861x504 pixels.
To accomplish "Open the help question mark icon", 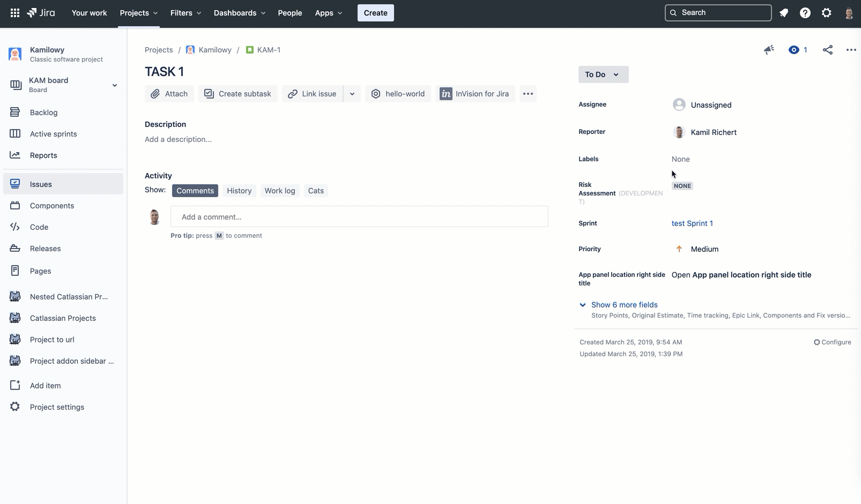I will tap(805, 13).
